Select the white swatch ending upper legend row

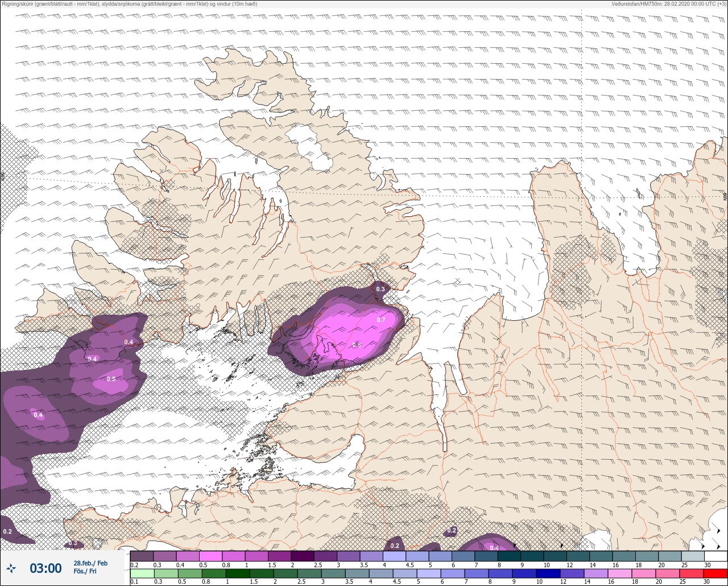click(716, 556)
